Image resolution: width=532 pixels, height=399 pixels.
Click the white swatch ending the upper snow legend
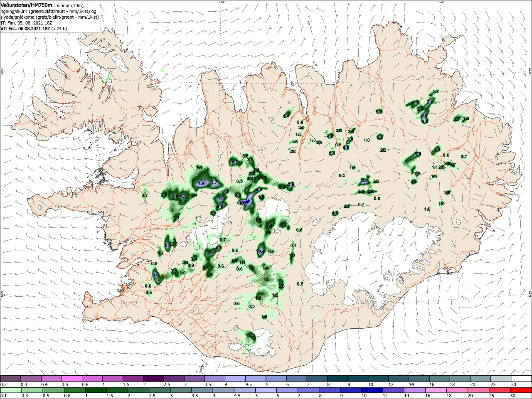pyautogui.click(x=521, y=379)
